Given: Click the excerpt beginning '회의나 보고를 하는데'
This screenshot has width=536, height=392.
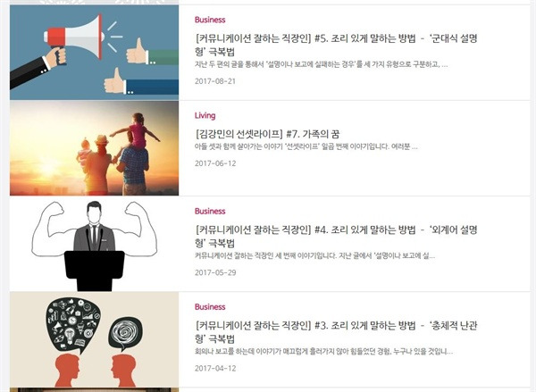Looking at the screenshot, I should point(323,351).
